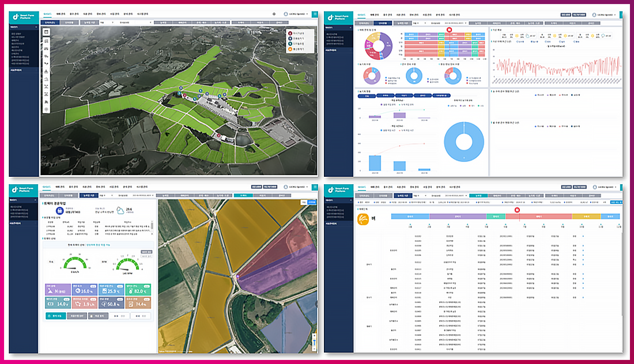
Task: Toggle the purple bar-chart legend entry in statistics dashboard
Action: 382,105
